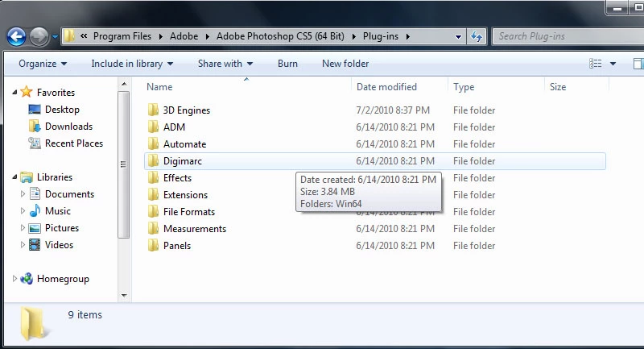Select Adobe Photoshop CS5 (64 Bit) breadcrumb

click(280, 36)
